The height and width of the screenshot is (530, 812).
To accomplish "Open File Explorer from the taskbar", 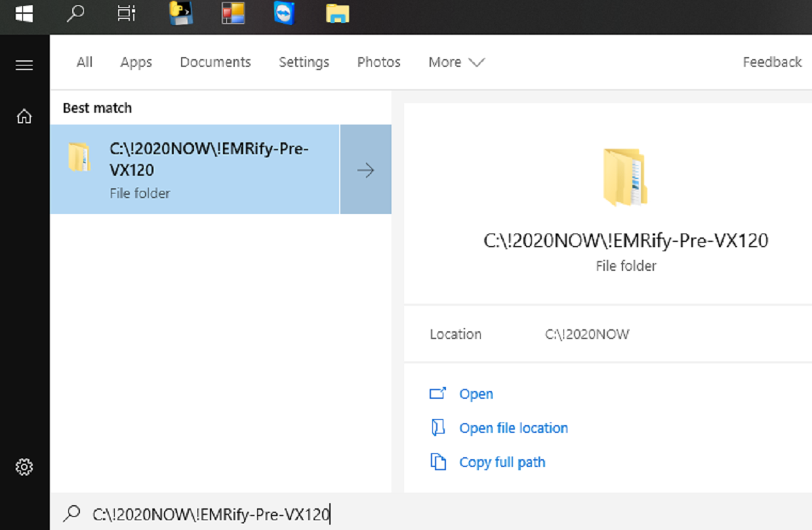I will click(337, 13).
